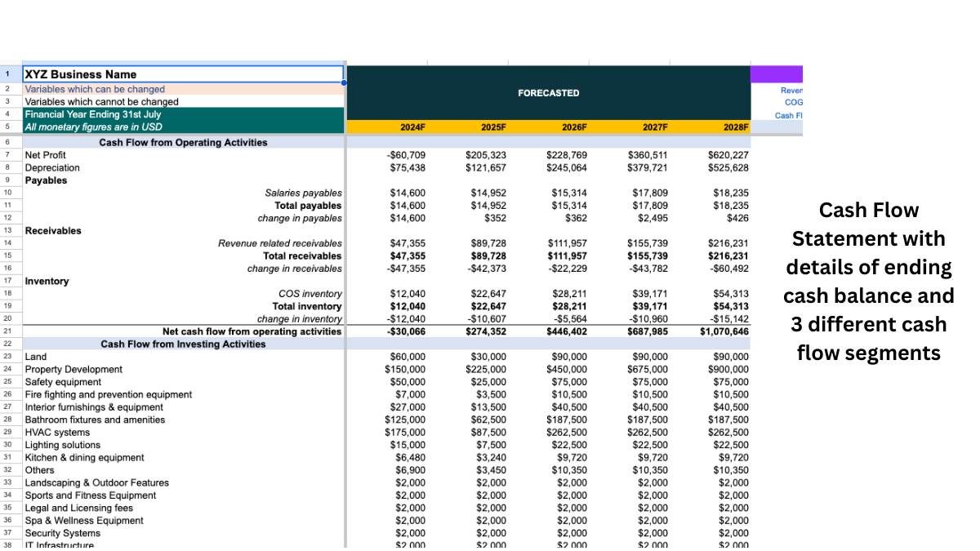Select the XYZ Business Name cell
The height and width of the screenshot is (551, 980).
184,74
